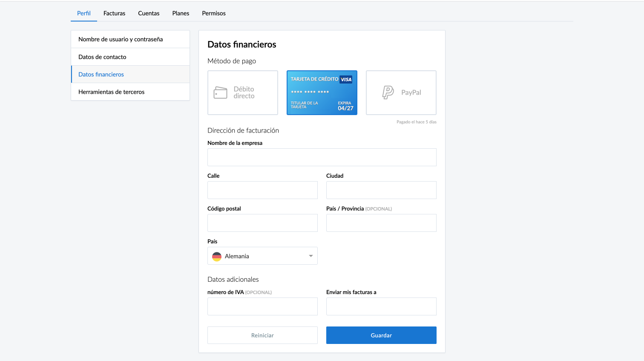Viewport: 644px width, 361px height.
Task: Focus the número de IVA field
Action: coord(262,306)
